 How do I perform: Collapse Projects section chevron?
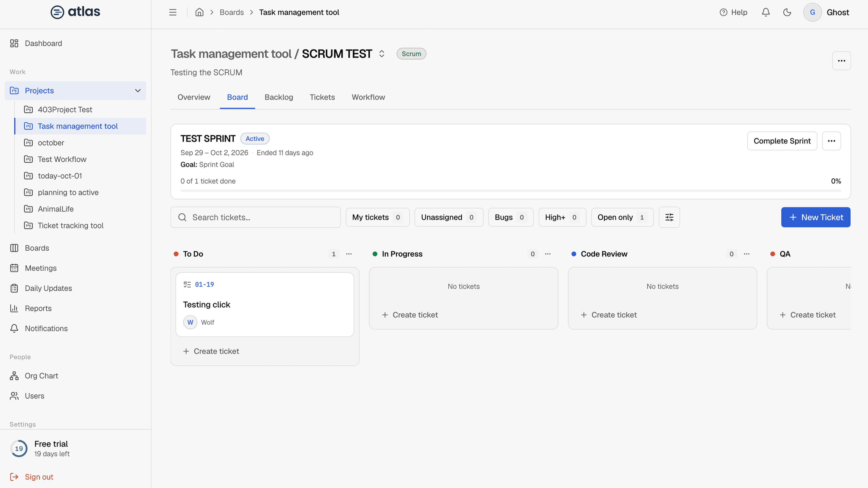pos(138,91)
